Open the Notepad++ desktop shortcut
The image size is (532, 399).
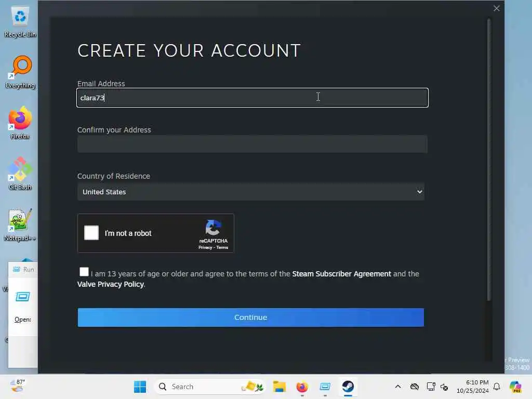coord(20,224)
